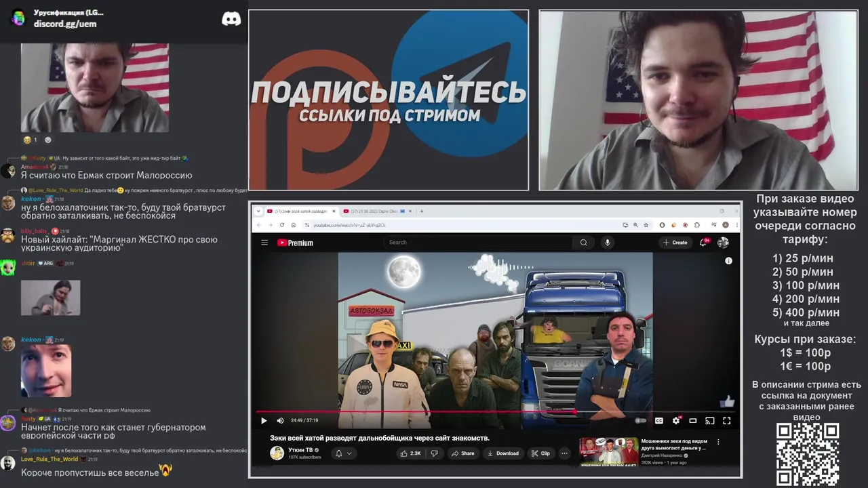Image resolution: width=868 pixels, height=488 pixels.
Task: Toggle closed captions CC button
Action: pyautogui.click(x=658, y=421)
